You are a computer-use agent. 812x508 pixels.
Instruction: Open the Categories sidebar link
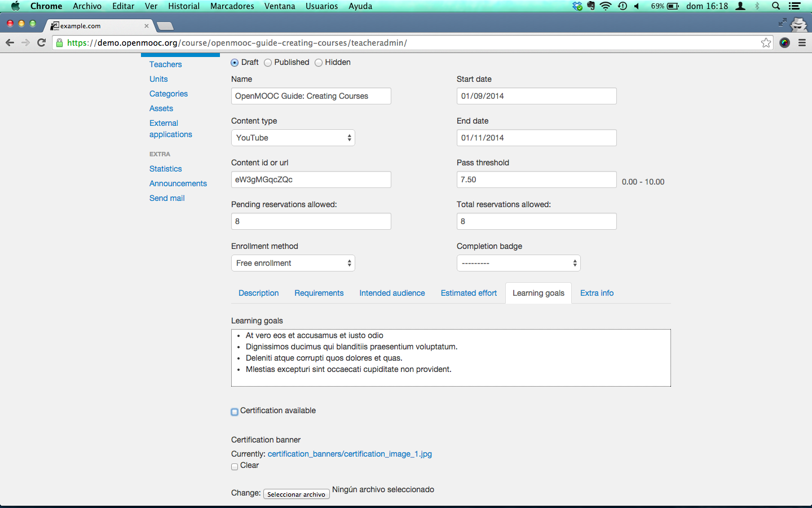169,94
